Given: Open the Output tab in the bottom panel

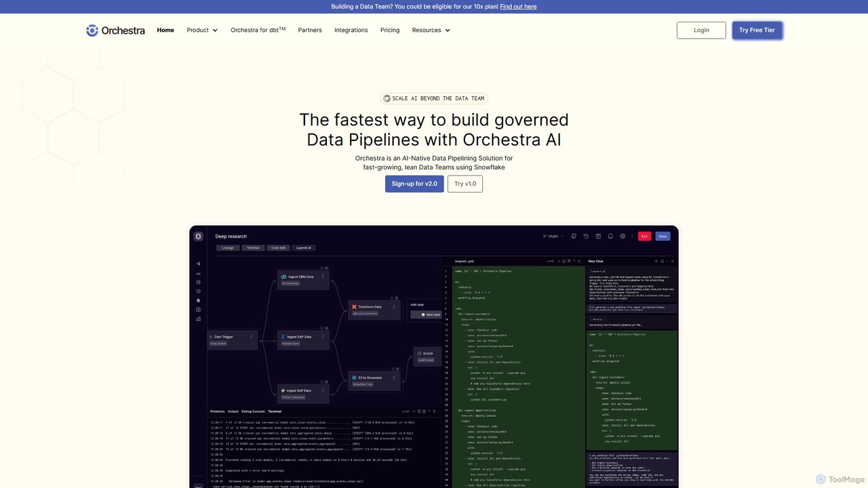Looking at the screenshot, I should point(233,411).
